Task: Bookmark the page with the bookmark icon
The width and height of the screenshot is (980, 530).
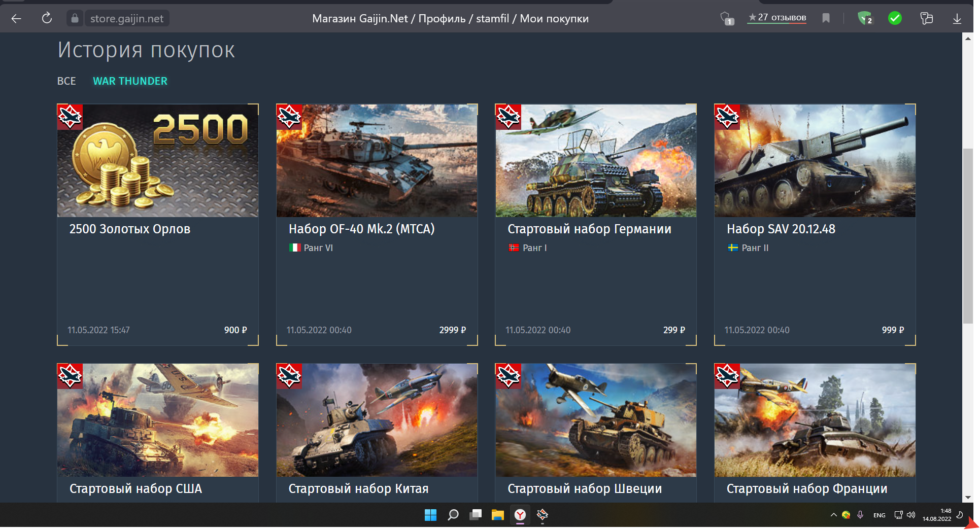Action: coord(826,18)
